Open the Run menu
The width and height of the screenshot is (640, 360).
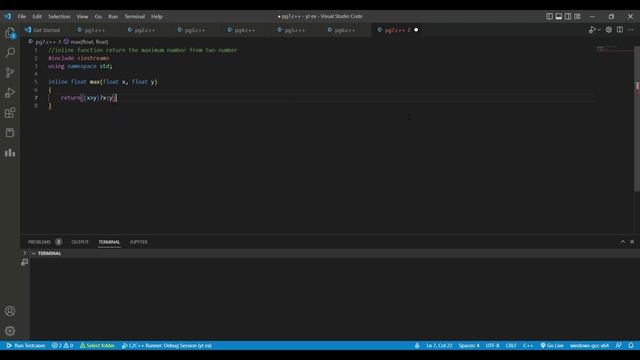click(113, 17)
